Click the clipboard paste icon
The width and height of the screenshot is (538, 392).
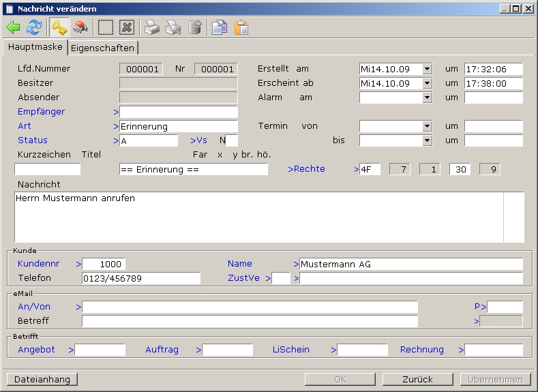[241, 27]
